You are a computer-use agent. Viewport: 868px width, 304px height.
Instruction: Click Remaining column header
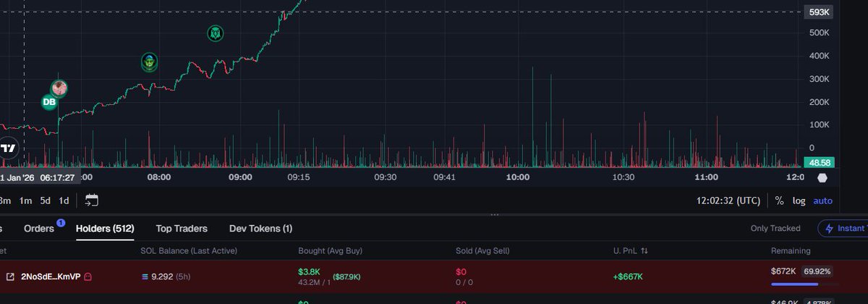point(792,250)
